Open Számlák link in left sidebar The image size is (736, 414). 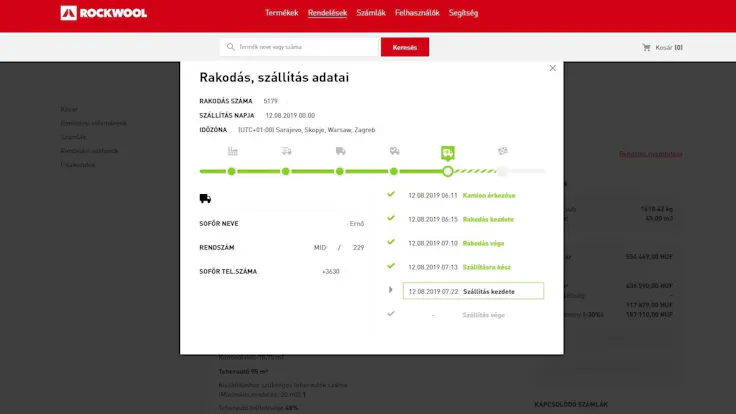point(73,137)
